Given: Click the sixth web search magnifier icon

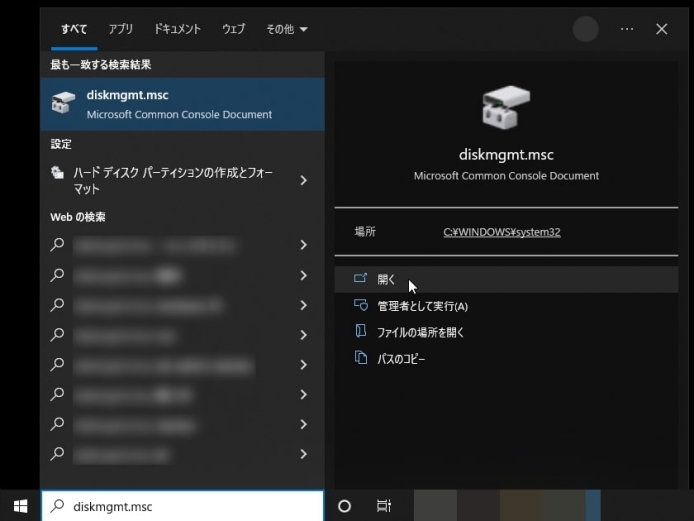Looking at the screenshot, I should point(57,394).
